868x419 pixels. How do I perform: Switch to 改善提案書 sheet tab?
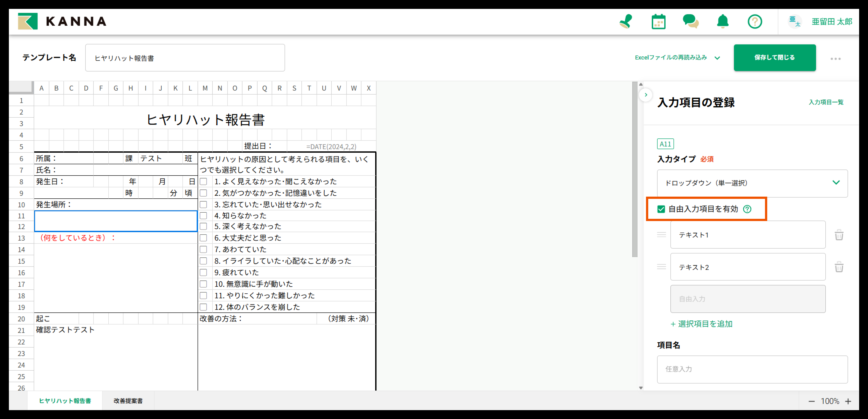click(128, 401)
